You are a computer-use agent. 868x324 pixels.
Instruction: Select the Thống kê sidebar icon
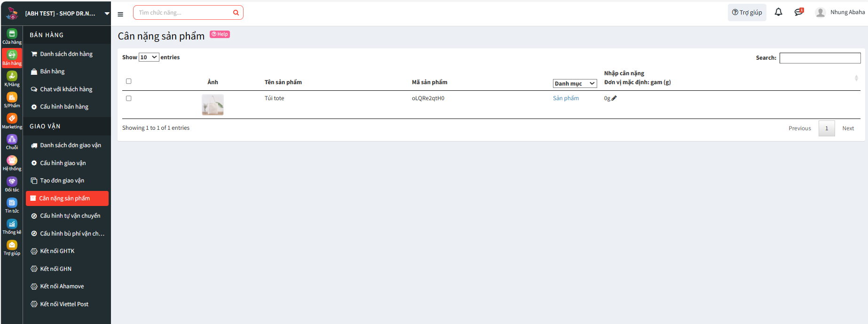(12, 226)
